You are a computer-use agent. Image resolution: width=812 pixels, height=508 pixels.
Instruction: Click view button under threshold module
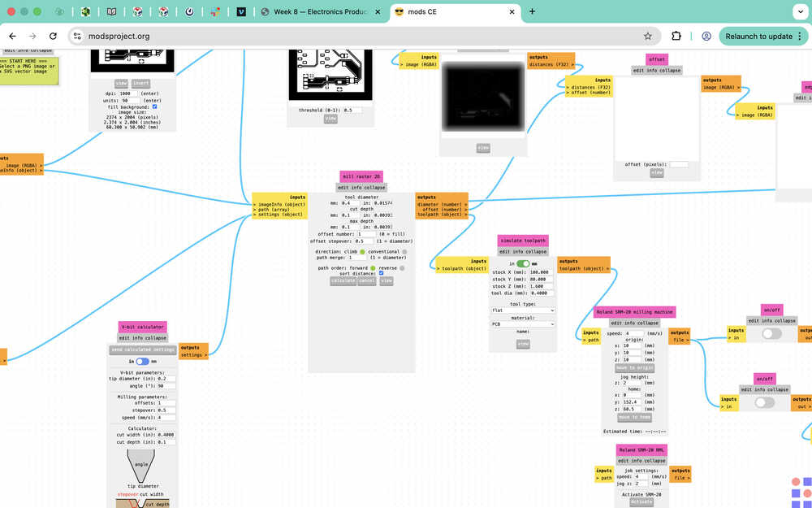pyautogui.click(x=330, y=119)
